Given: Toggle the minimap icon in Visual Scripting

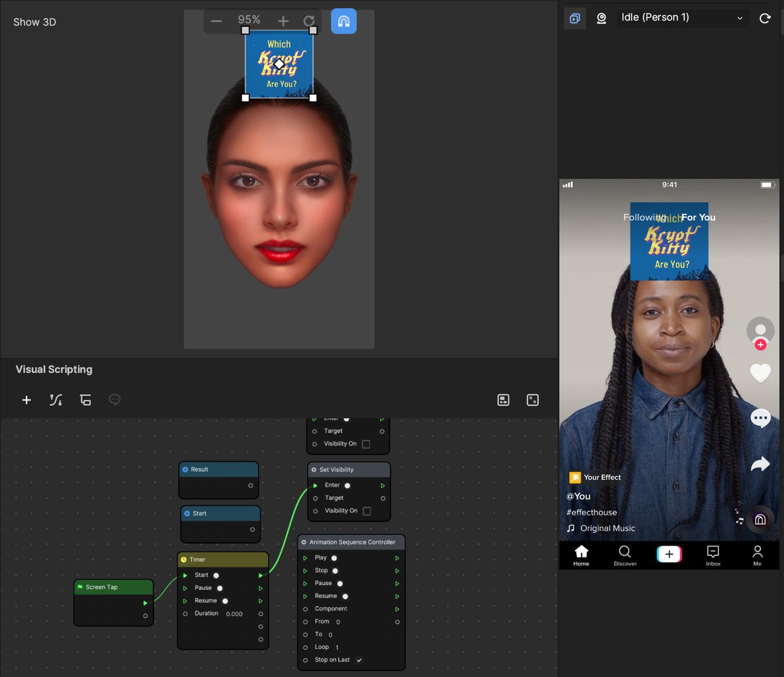Looking at the screenshot, I should (503, 400).
